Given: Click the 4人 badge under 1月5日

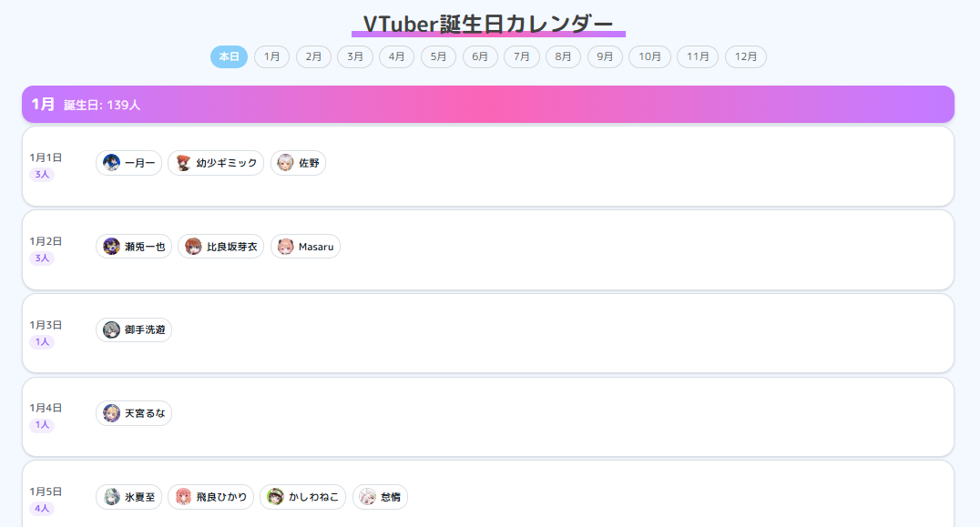Looking at the screenshot, I should 42,508.
